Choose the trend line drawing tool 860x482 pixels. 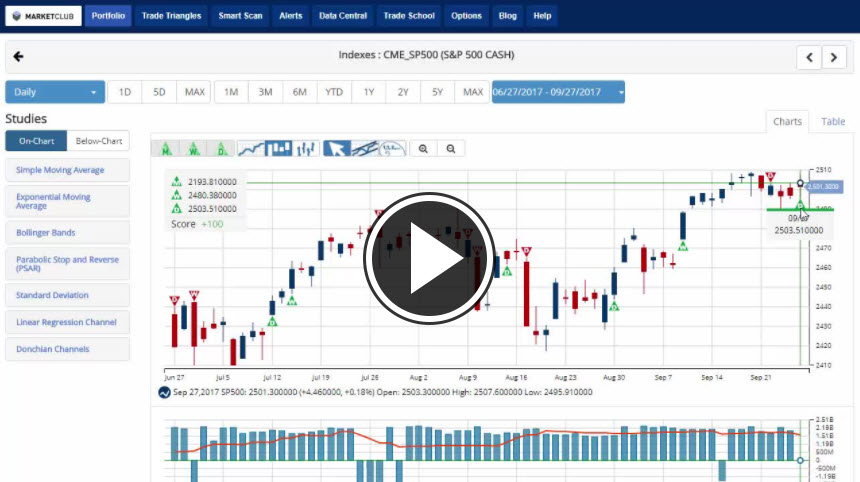(365, 148)
